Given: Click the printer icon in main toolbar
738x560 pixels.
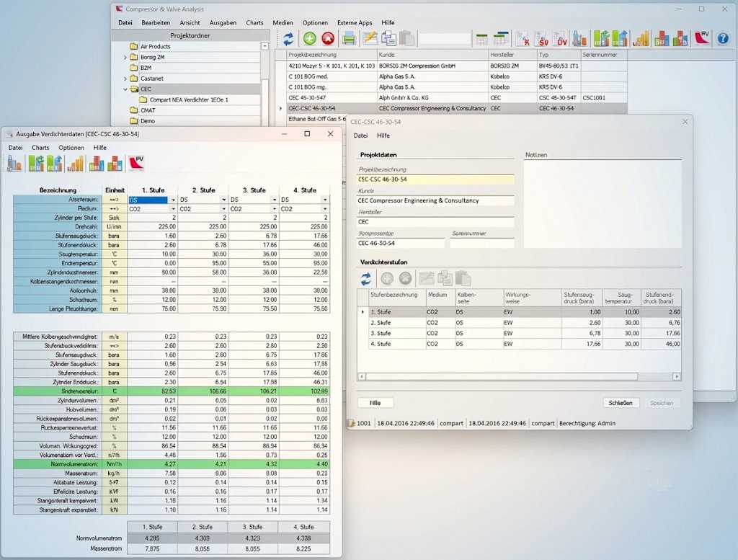Looking at the screenshot, I should (x=349, y=39).
